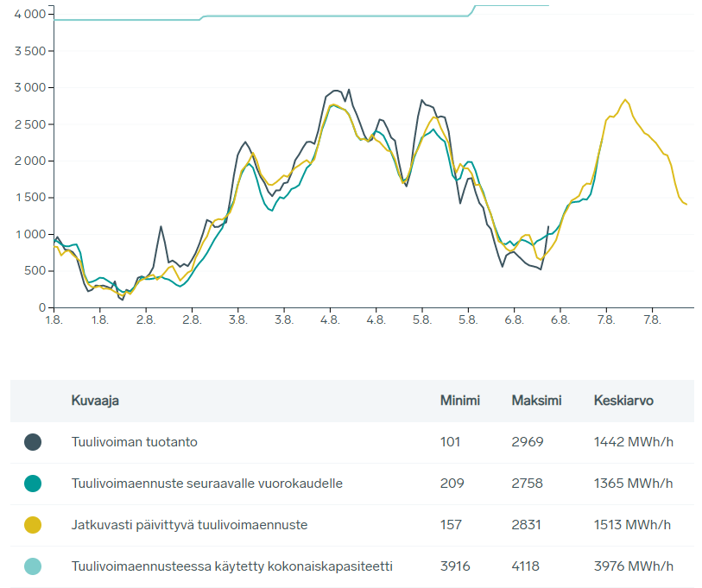Click the teal circle for next-day forecast series

[x=33, y=484]
